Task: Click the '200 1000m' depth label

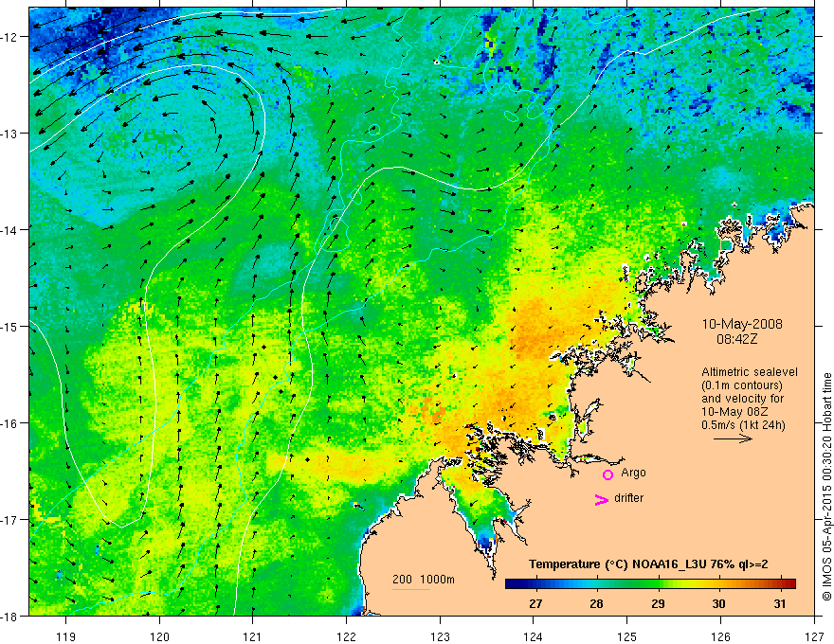Action: pos(424,580)
